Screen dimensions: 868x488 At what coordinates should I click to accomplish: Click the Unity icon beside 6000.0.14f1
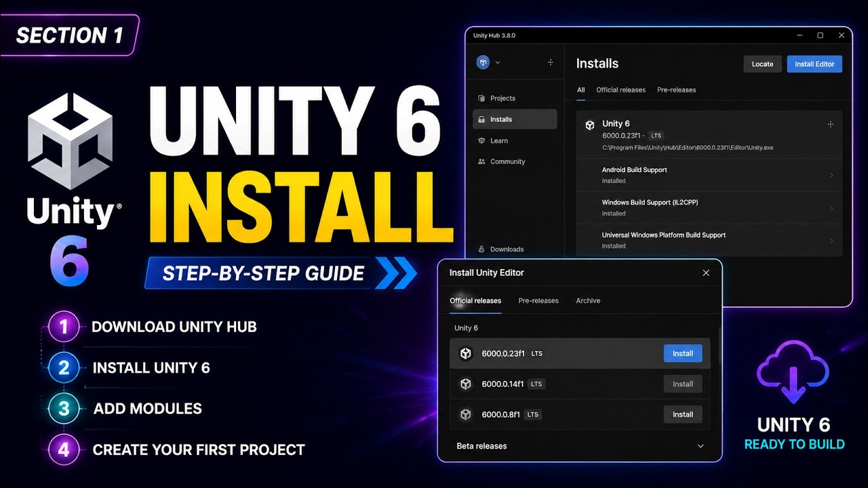coord(466,384)
